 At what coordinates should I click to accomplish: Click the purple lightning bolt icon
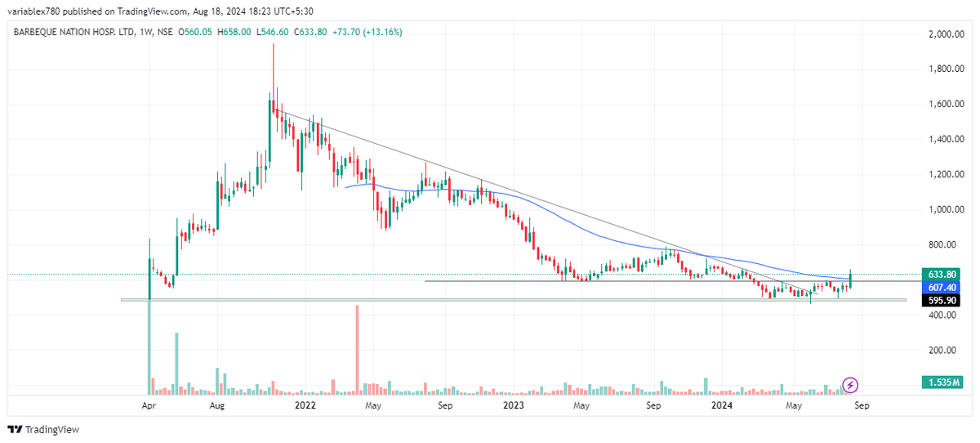coord(850,384)
